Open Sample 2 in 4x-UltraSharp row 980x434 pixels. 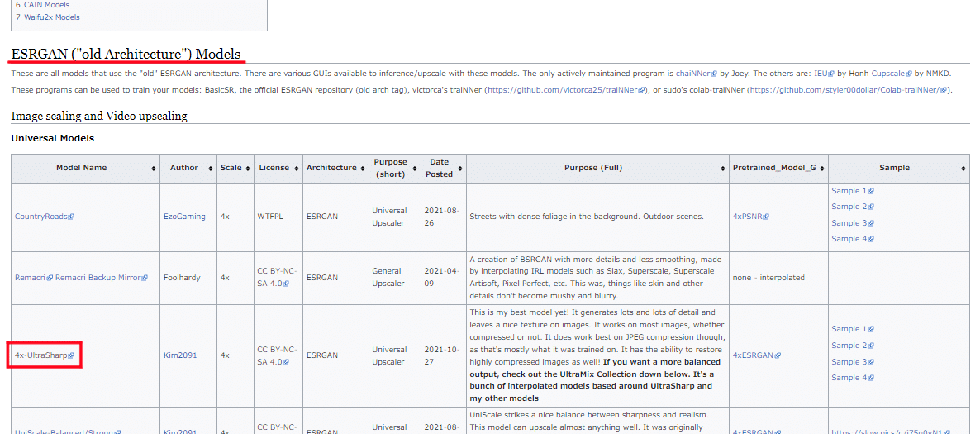(x=853, y=346)
